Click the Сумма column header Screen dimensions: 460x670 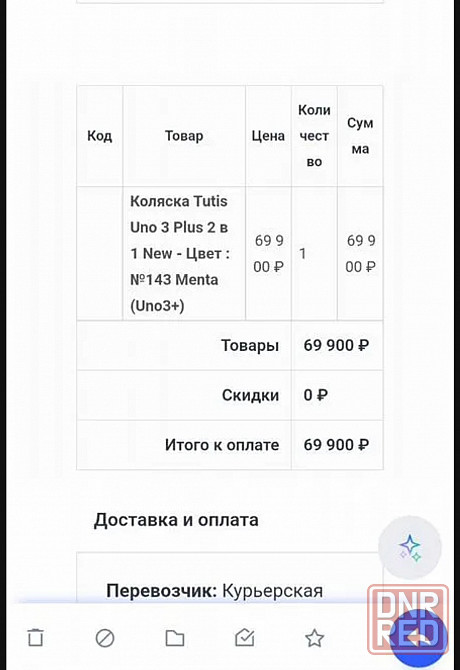tap(360, 136)
